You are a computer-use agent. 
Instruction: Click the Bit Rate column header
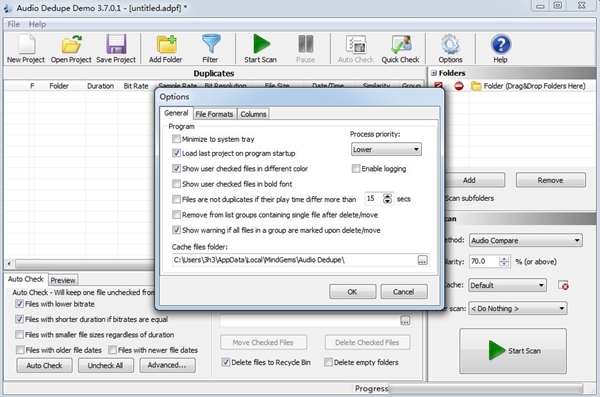pos(136,86)
